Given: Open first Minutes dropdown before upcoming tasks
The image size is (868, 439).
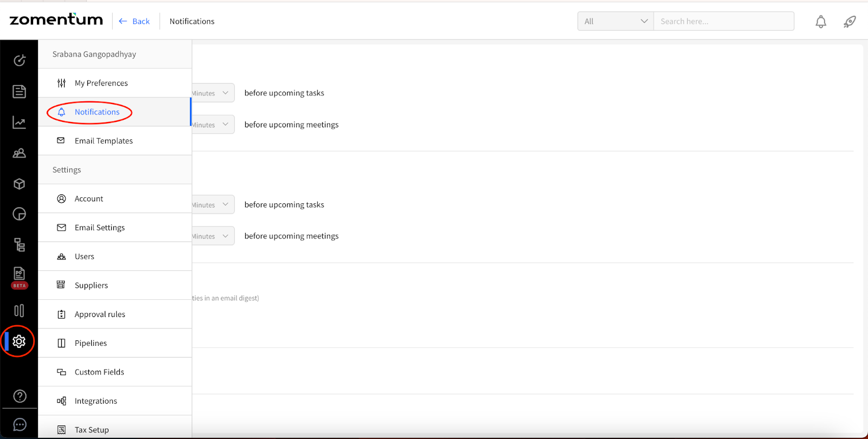Looking at the screenshot, I should (x=213, y=93).
